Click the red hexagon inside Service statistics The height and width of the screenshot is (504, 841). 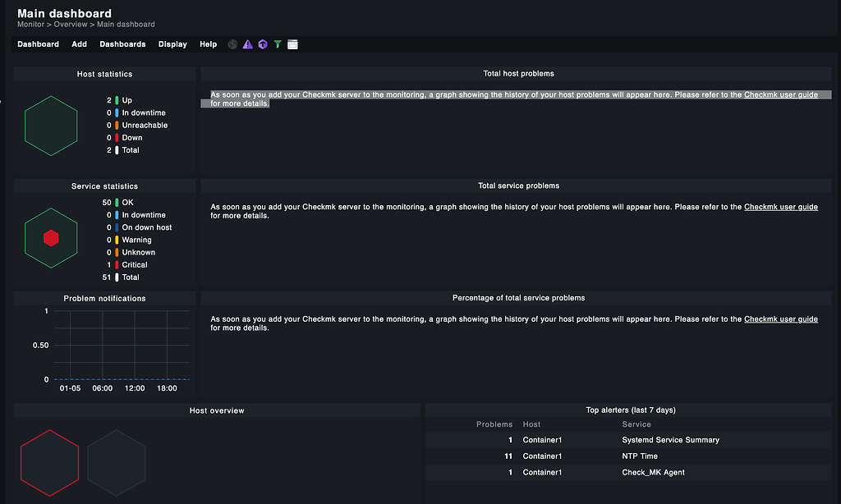[51, 237]
